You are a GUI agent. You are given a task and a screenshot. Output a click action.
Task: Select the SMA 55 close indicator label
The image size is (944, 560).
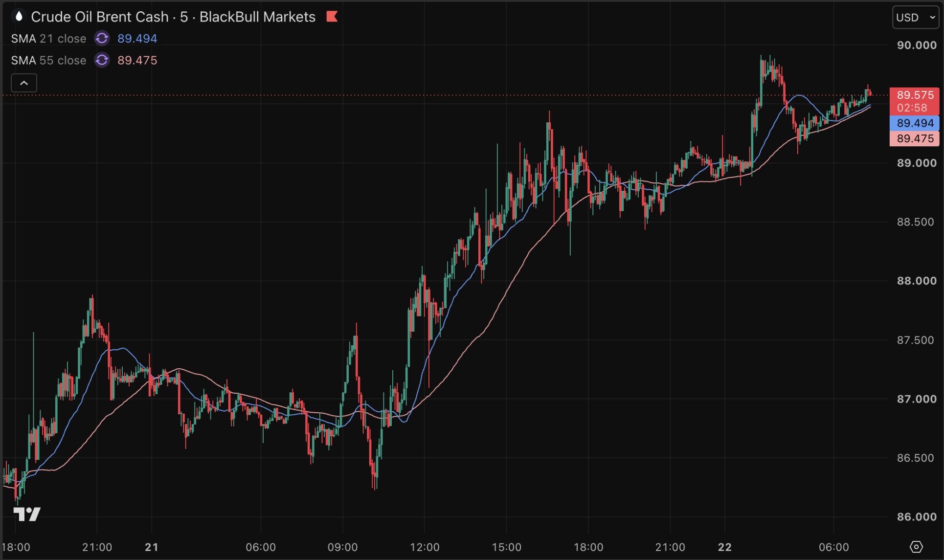tap(48, 60)
